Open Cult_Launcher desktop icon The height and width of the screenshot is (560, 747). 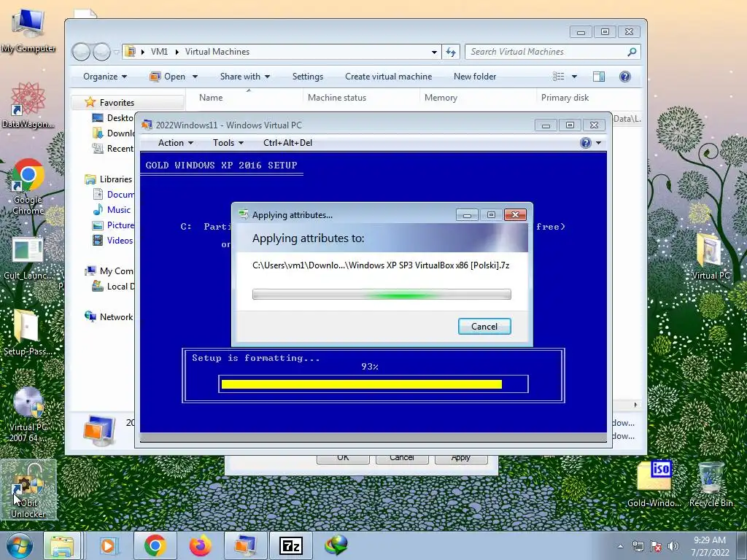point(28,259)
